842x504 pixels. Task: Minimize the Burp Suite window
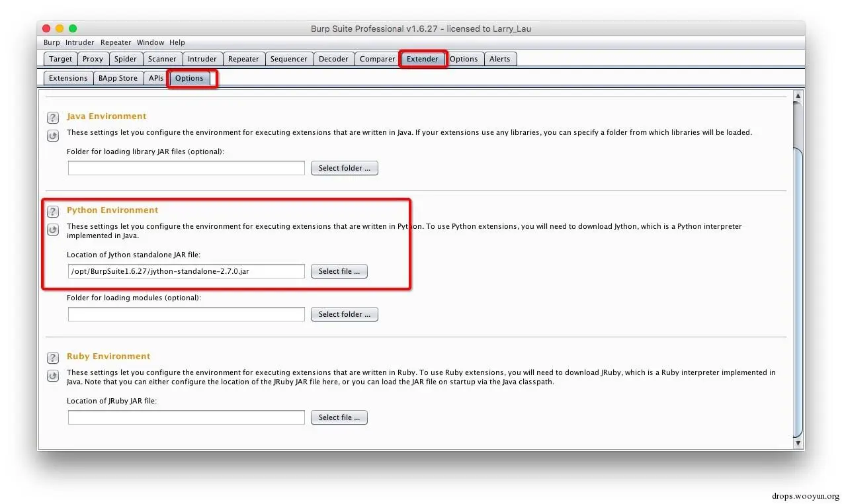click(60, 28)
